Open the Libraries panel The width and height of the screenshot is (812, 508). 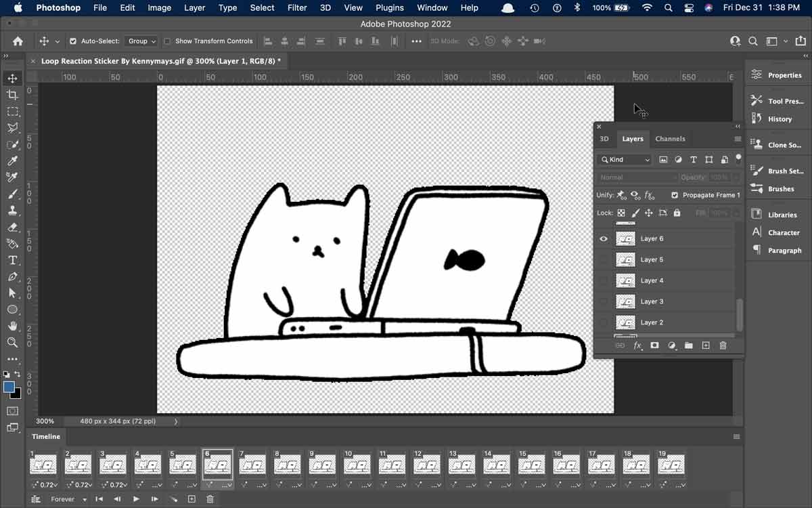774,215
